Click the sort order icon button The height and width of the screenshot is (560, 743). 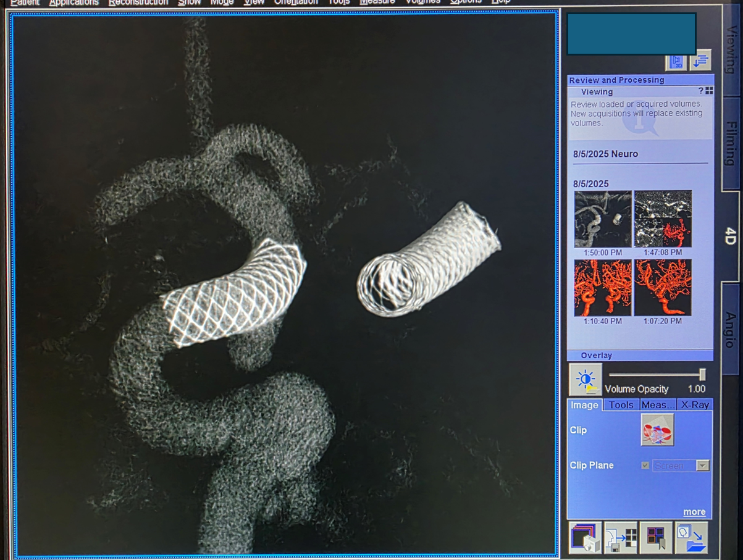click(x=700, y=61)
